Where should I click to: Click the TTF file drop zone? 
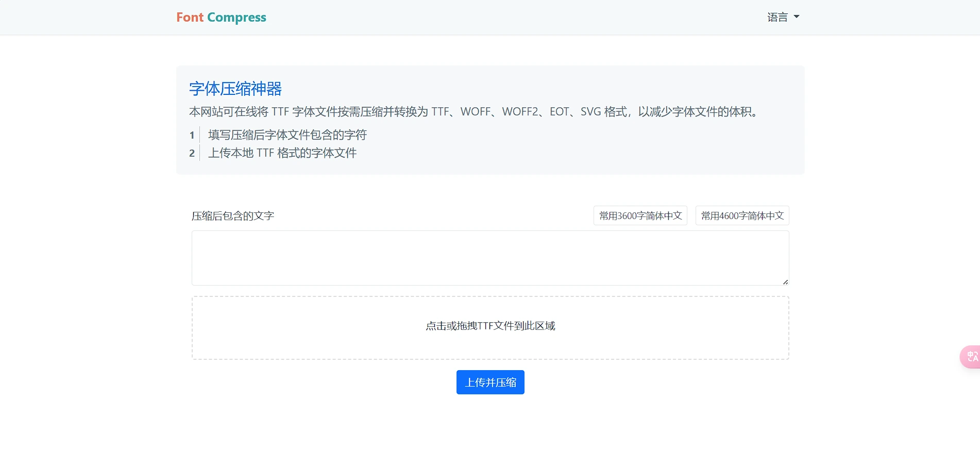point(491,328)
